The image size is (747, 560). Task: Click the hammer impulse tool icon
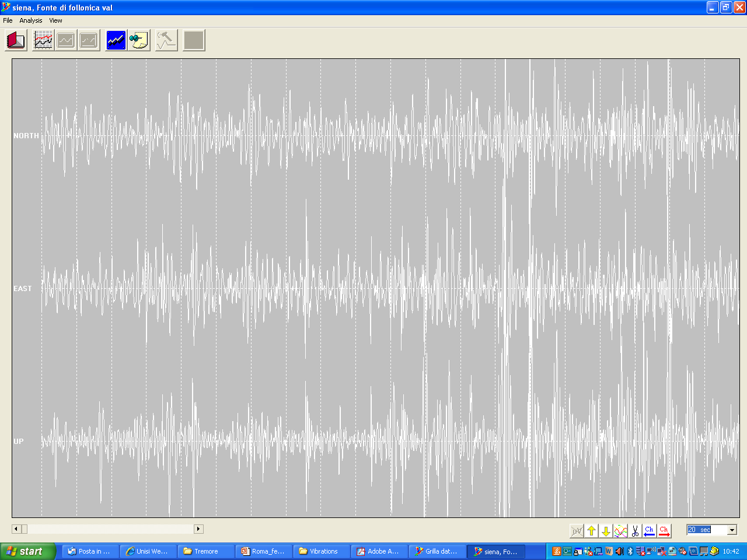166,40
